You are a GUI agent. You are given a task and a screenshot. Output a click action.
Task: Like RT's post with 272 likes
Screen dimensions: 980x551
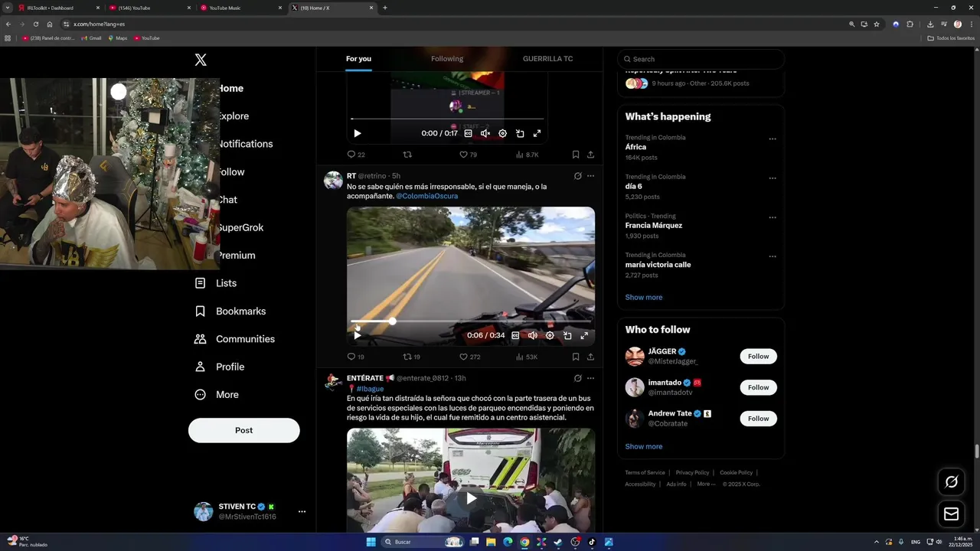[x=470, y=357]
